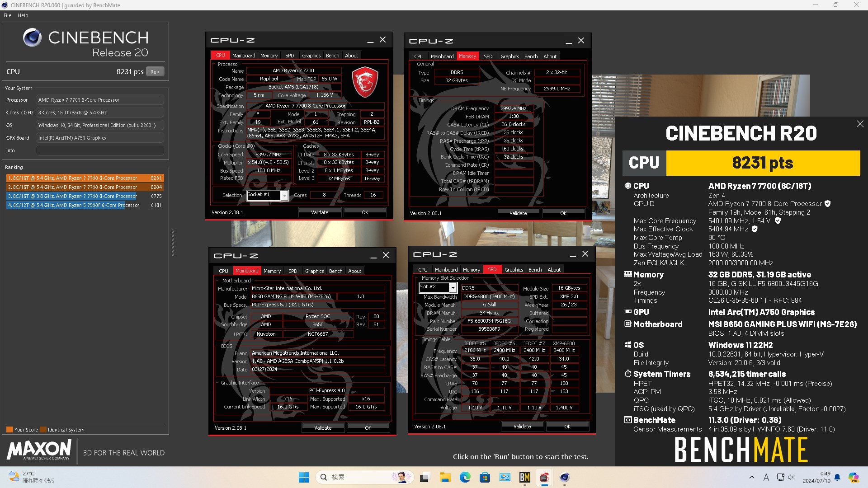Open Microsoft Edge from the taskbar
This screenshot has height=488, width=868.
(465, 477)
